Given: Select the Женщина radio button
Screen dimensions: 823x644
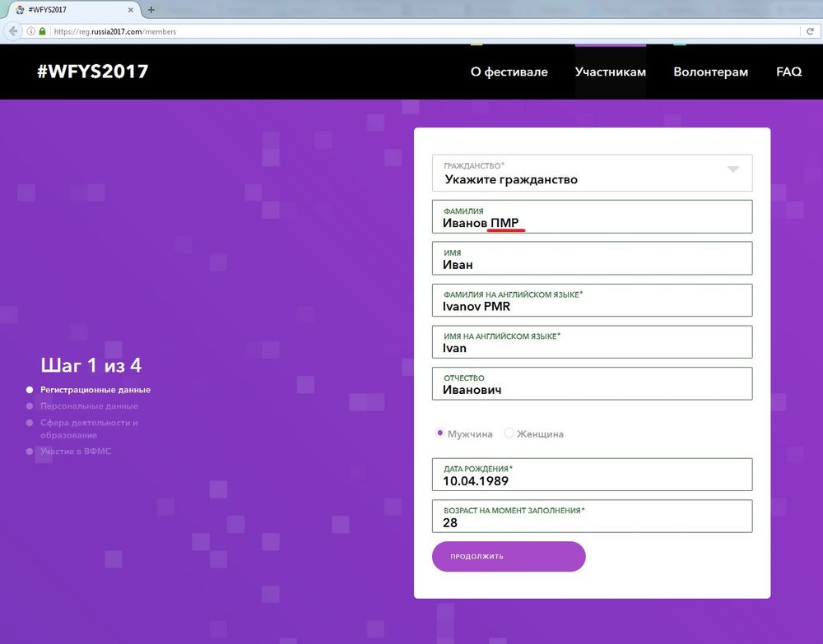Looking at the screenshot, I should pos(509,433).
